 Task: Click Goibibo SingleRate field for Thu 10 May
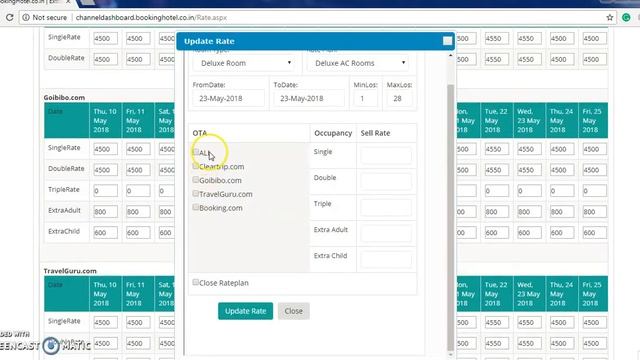coord(105,149)
